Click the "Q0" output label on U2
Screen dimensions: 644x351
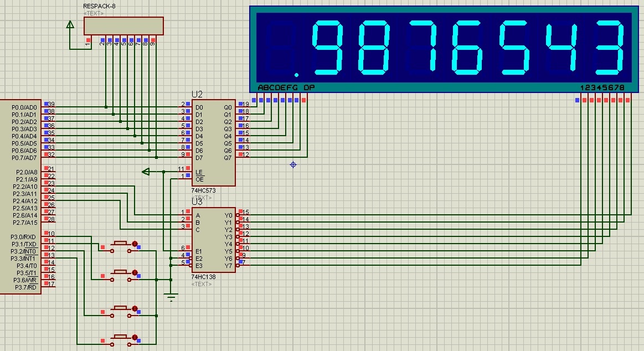click(228, 107)
